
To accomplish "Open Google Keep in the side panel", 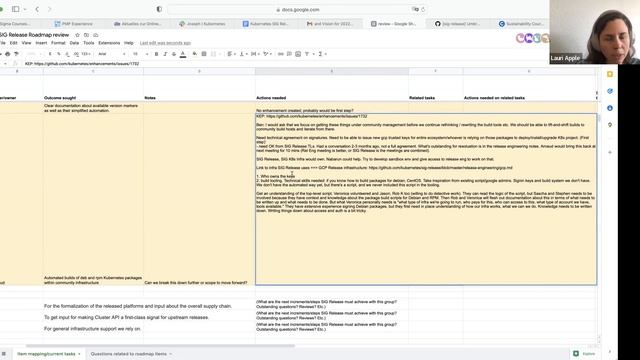I will point(610,74).
